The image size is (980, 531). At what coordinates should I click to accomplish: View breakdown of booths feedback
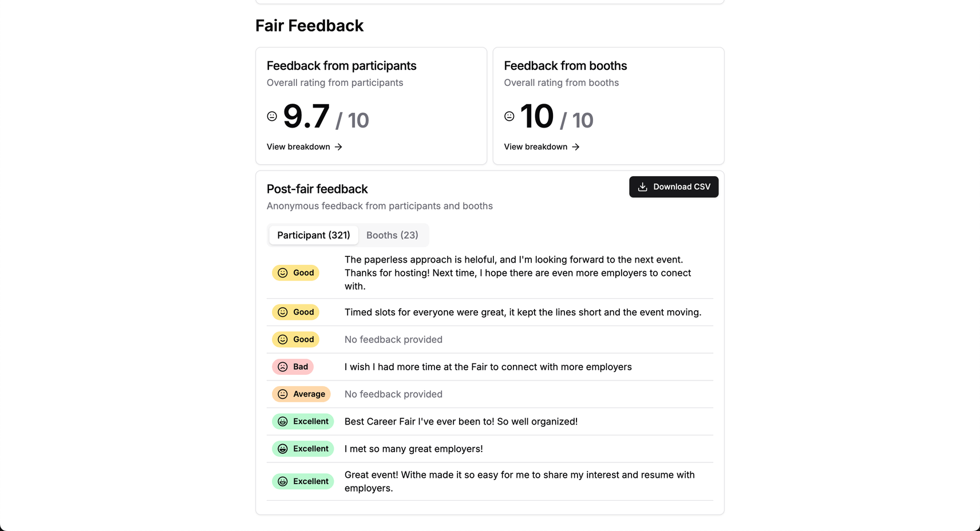(x=542, y=147)
